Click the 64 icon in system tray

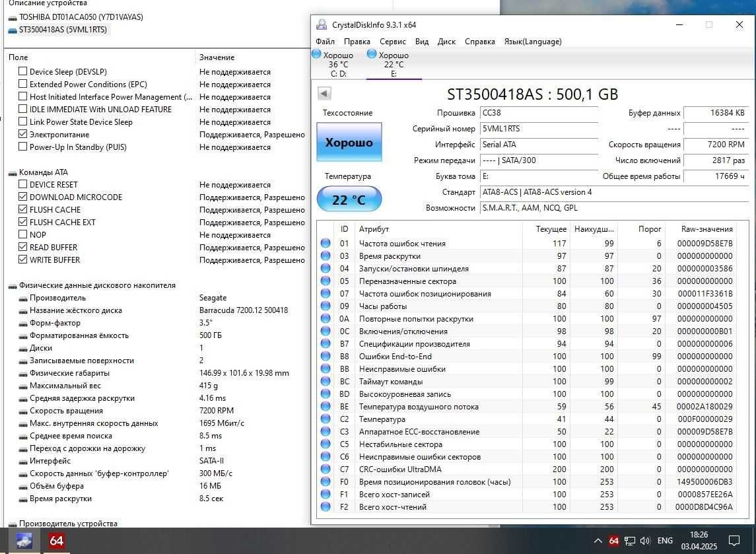613,541
